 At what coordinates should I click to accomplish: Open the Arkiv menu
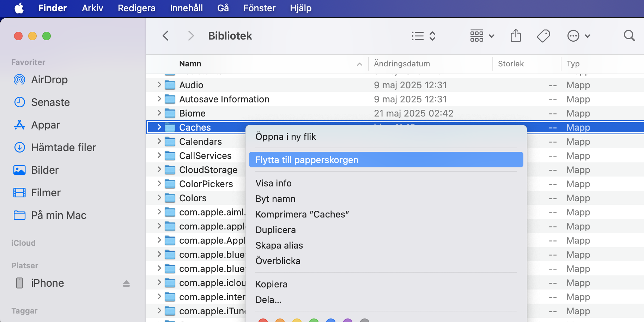click(x=92, y=8)
